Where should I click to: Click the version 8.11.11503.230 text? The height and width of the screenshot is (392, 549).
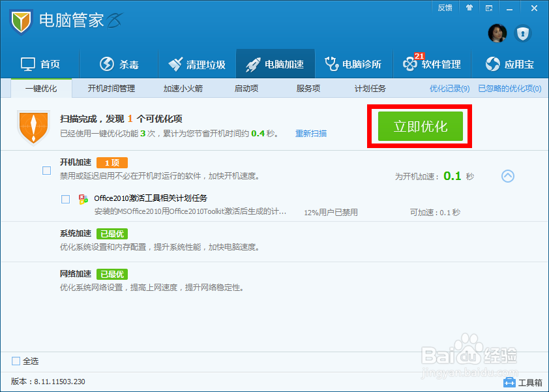pos(48,382)
